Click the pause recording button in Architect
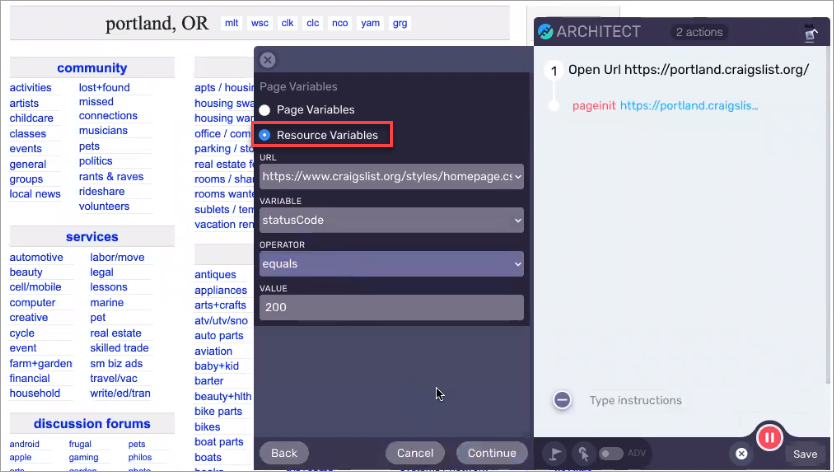Viewport: 834px width, 472px height. point(769,438)
